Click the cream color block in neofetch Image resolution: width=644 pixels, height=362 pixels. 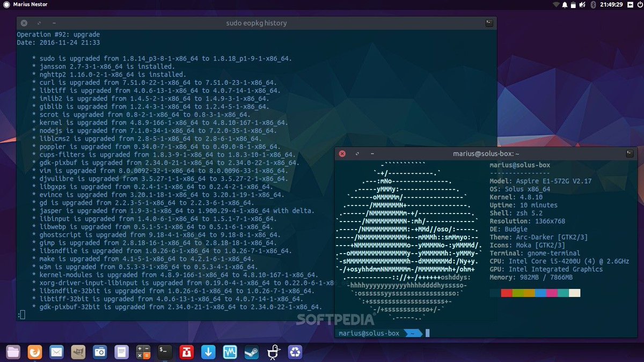tap(574, 293)
